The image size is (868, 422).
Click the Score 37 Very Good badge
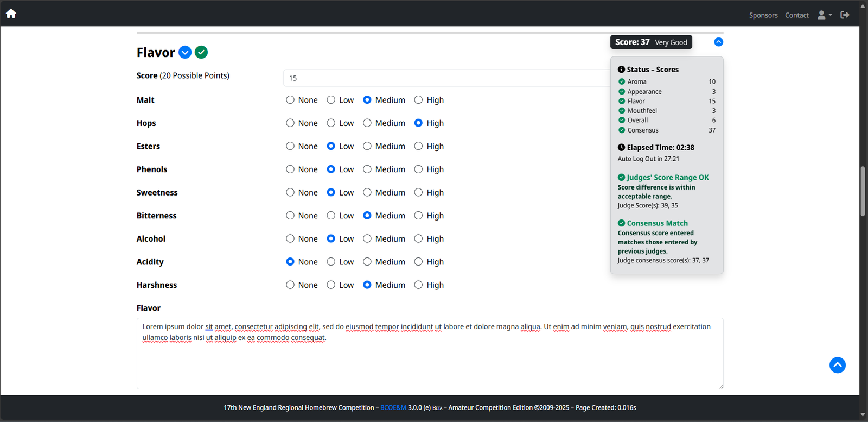(651, 42)
